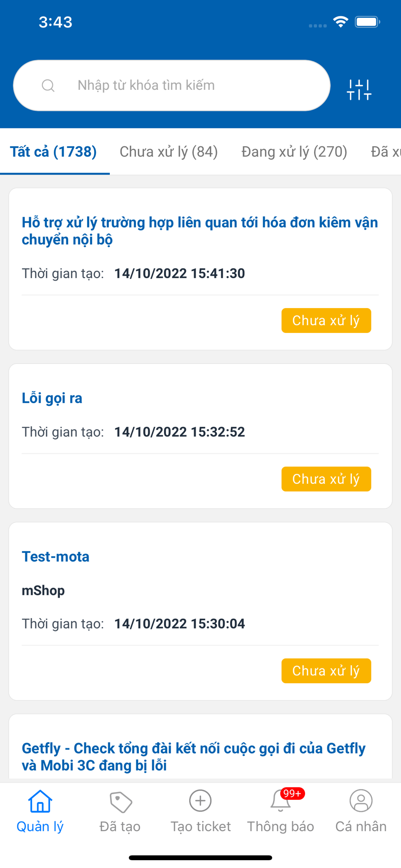401x868 pixels.
Task: Switch to the Chưa xử lý (84) tab
Action: coord(169,152)
